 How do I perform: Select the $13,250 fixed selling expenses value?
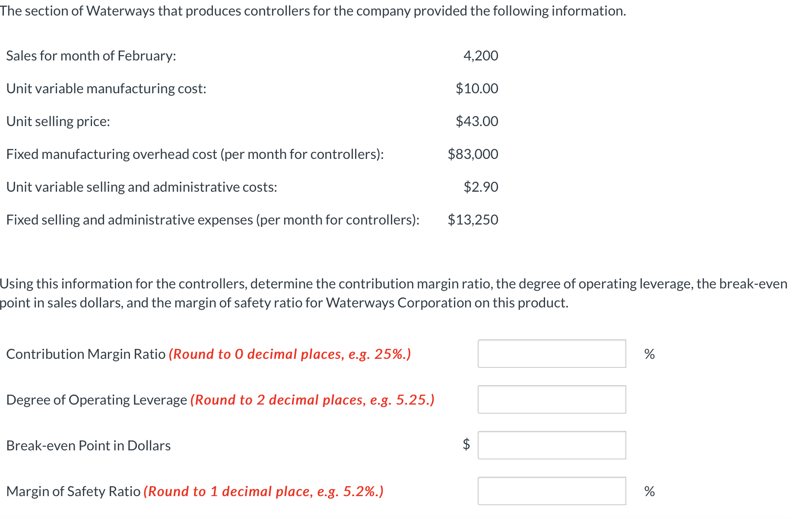[x=473, y=219]
